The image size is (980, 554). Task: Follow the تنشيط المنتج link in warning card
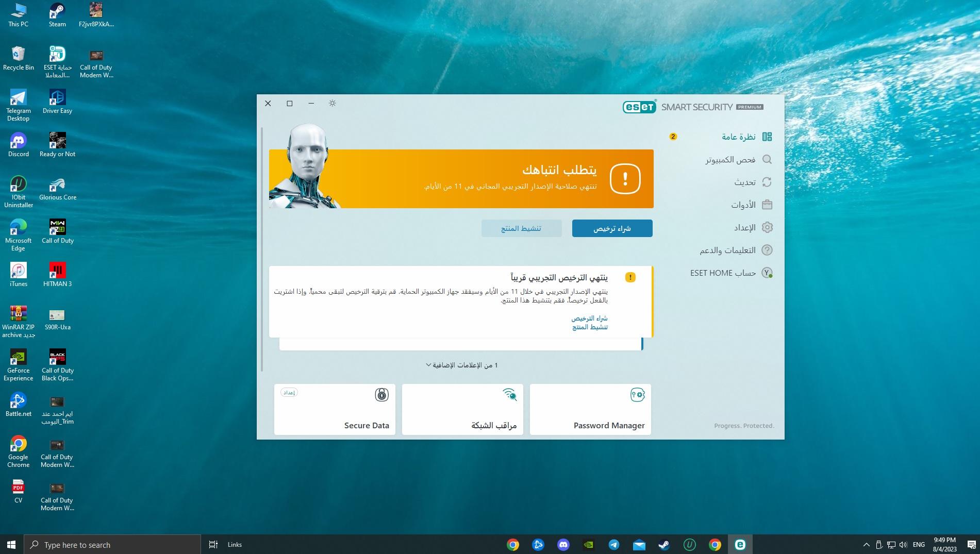pos(590,327)
